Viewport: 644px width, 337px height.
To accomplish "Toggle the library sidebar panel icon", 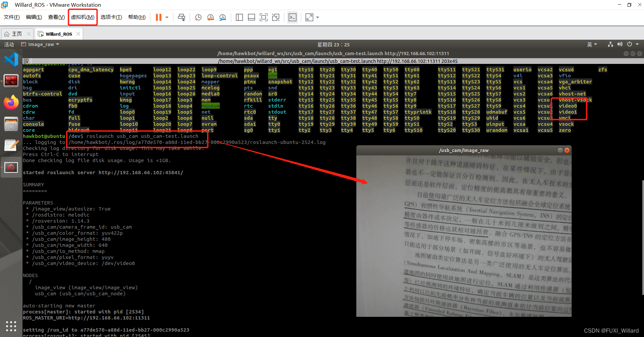I will (x=239, y=17).
